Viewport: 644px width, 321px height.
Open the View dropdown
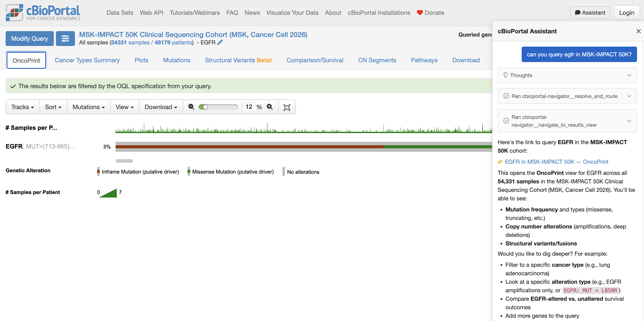pos(125,107)
